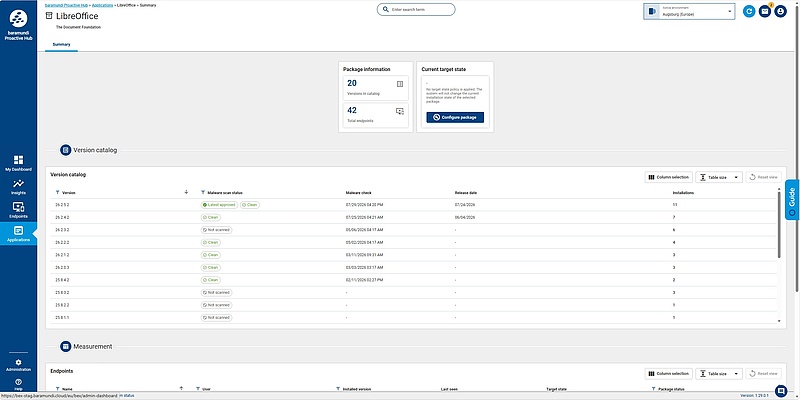The height and width of the screenshot is (400, 800).
Task: Open the Help icon in sidebar
Action: point(18,382)
